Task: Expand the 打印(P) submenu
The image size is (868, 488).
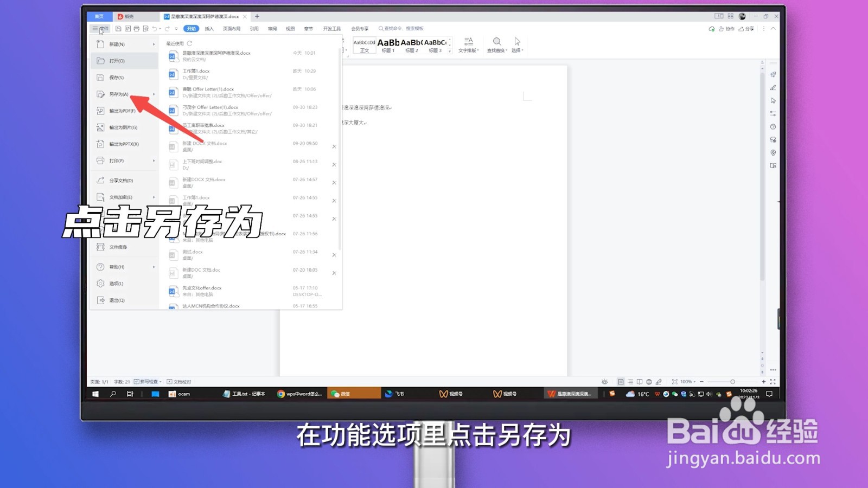Action: pos(154,160)
